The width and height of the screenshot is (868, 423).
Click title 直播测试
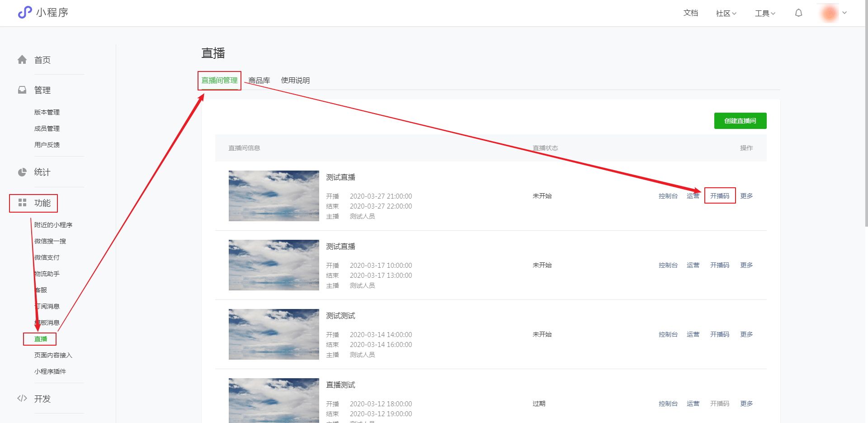coord(341,385)
